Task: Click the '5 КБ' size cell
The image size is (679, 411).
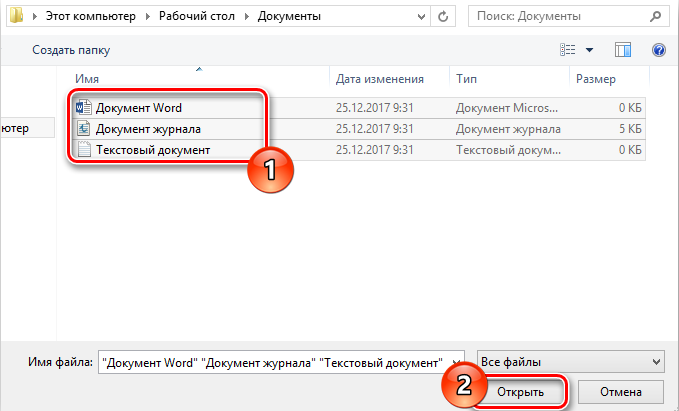Action: pos(630,129)
